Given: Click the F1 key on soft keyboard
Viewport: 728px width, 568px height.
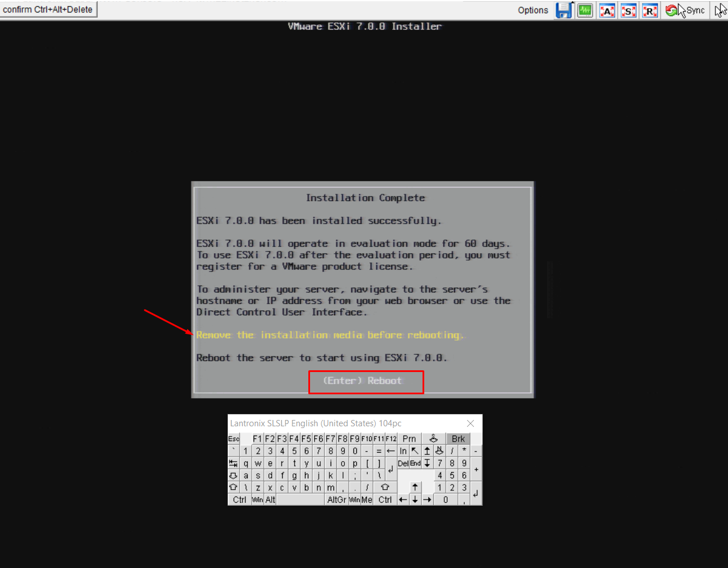Looking at the screenshot, I should [258, 439].
